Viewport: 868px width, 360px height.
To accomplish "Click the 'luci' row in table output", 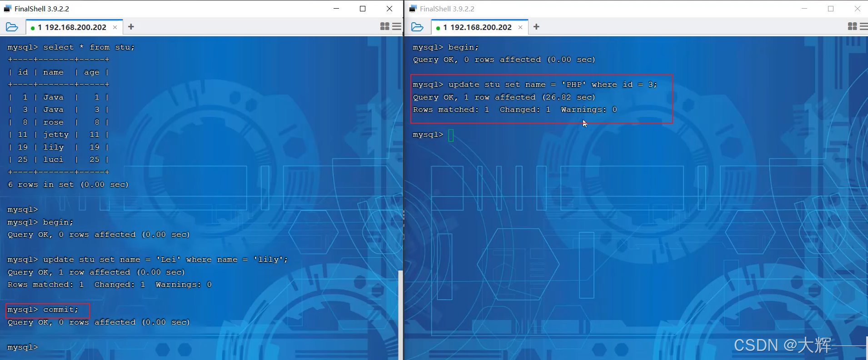I will [58, 160].
